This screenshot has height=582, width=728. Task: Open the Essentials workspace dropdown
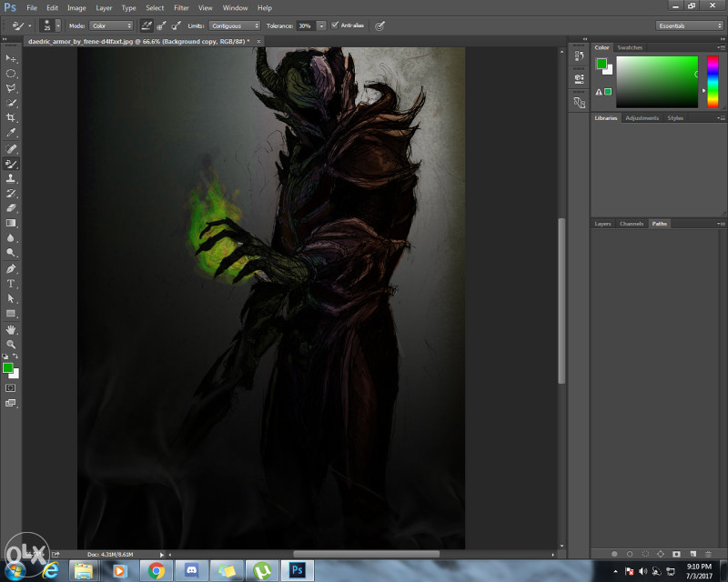click(689, 26)
